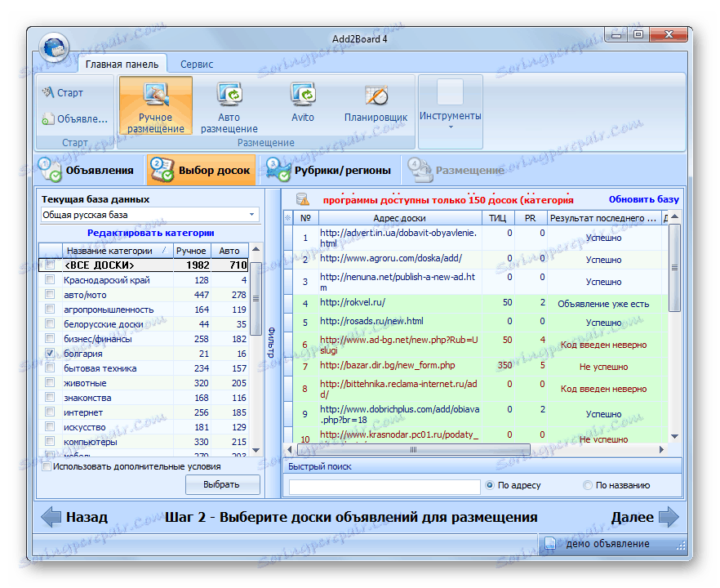
Task: Click the category list scroll down arrow
Action: click(x=256, y=451)
